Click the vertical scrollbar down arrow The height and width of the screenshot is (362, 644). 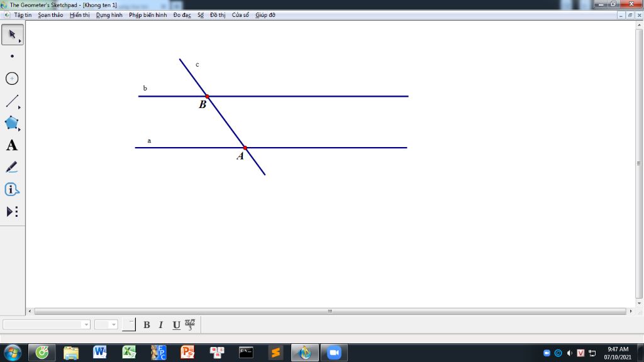click(x=639, y=303)
